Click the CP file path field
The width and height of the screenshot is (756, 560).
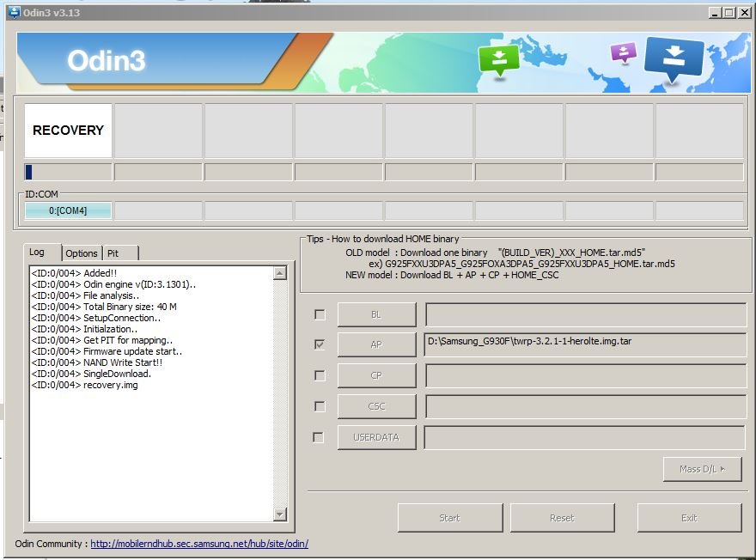585,375
